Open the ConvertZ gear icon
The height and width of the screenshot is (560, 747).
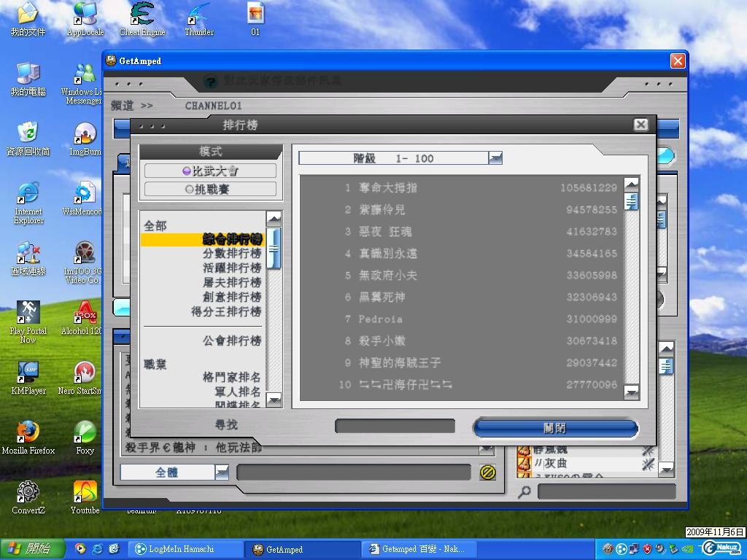28,492
